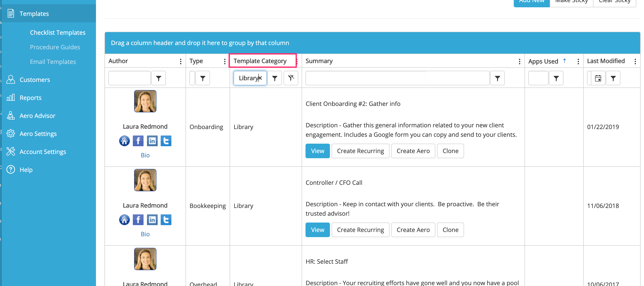Sort by Type column header

196,61
